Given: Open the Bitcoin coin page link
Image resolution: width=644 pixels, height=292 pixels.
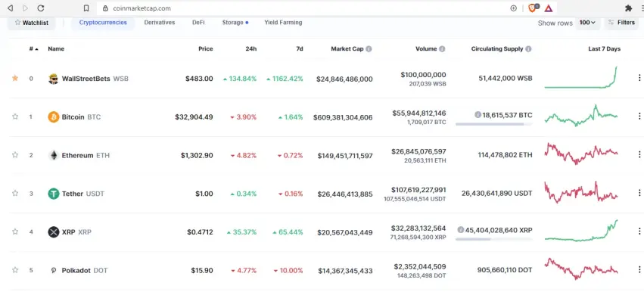Looking at the screenshot, I should point(81,117).
